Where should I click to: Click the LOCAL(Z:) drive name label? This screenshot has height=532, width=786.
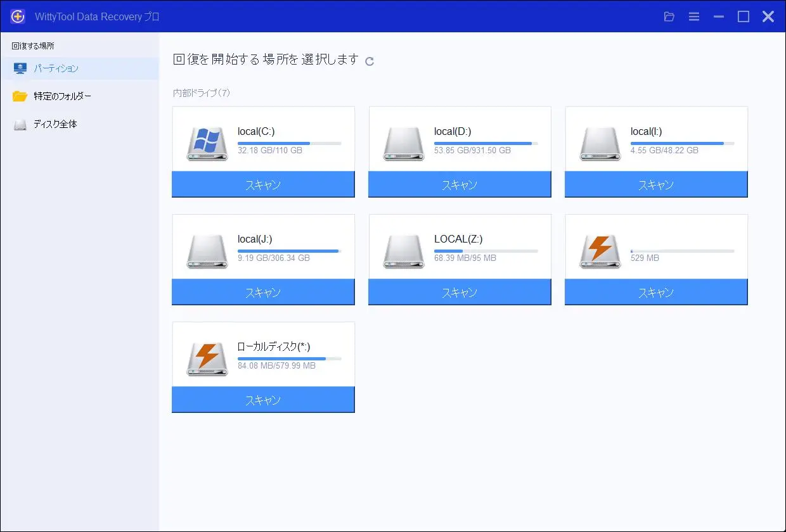coord(458,239)
